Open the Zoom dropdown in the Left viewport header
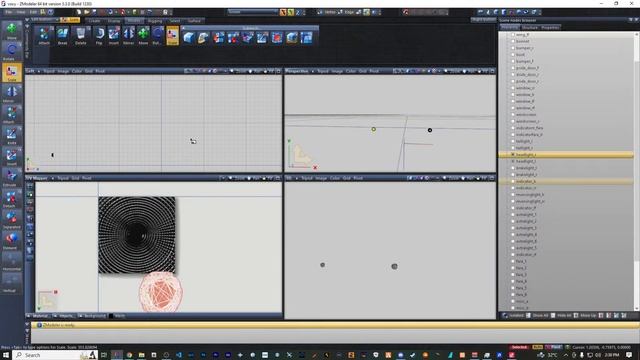Screen dimensions: 640x360 point(239,71)
